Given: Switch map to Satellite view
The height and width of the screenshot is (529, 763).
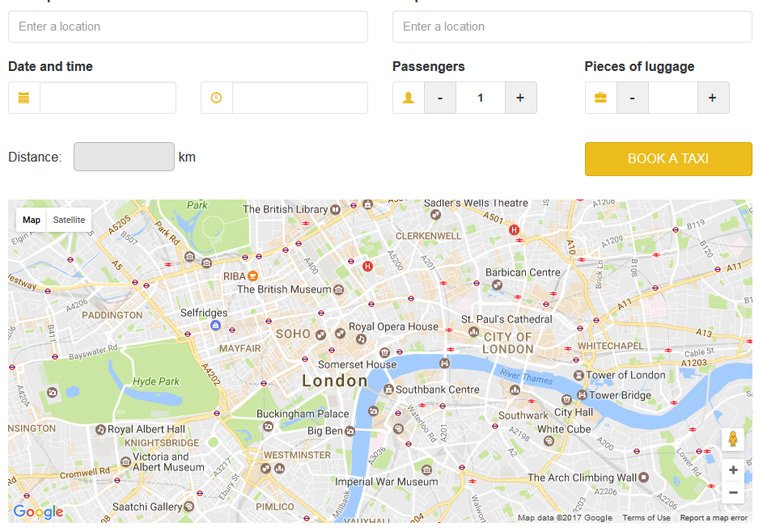Looking at the screenshot, I should [x=69, y=220].
